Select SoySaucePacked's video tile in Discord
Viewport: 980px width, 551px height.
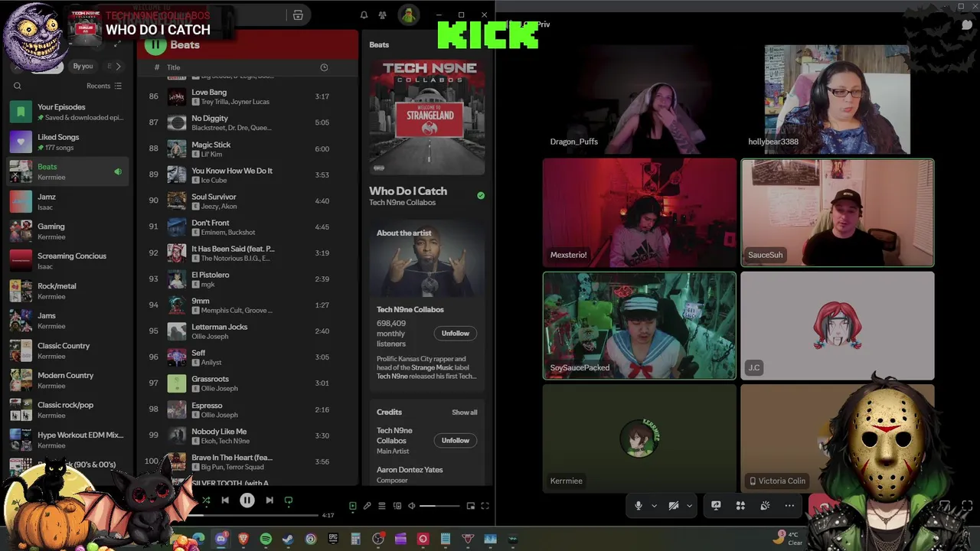click(639, 326)
